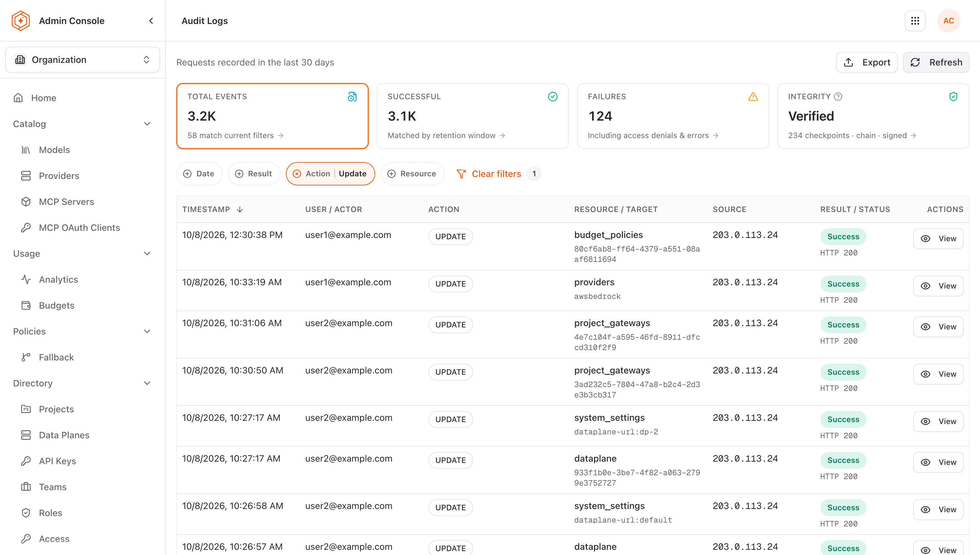Screen dimensions: 980x555
Task: View the budget_policies audit event
Action: pos(938,239)
